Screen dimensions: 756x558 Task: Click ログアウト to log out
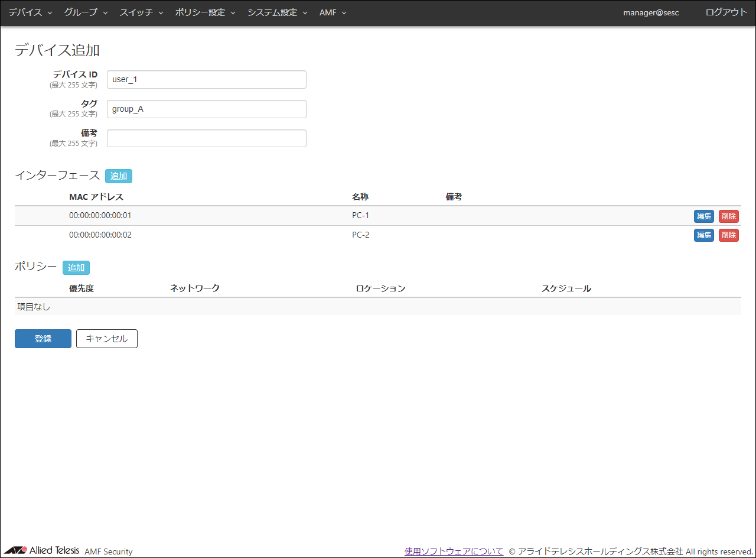pyautogui.click(x=726, y=12)
